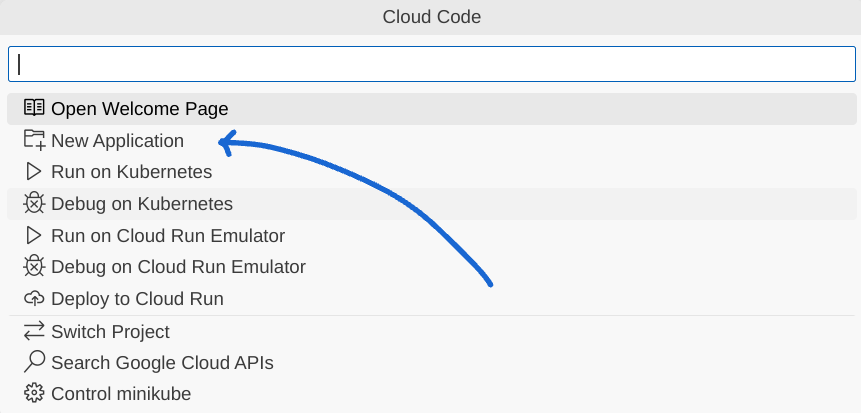Viewport: 861px width, 413px height.
Task: Select the Search Google Cloud APIs entry
Action: point(162,363)
